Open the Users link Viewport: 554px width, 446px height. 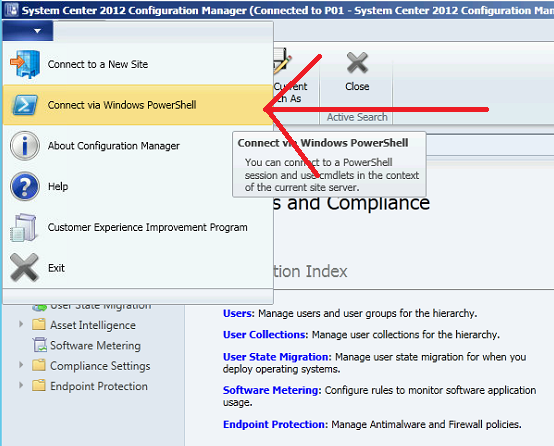pyautogui.click(x=238, y=313)
